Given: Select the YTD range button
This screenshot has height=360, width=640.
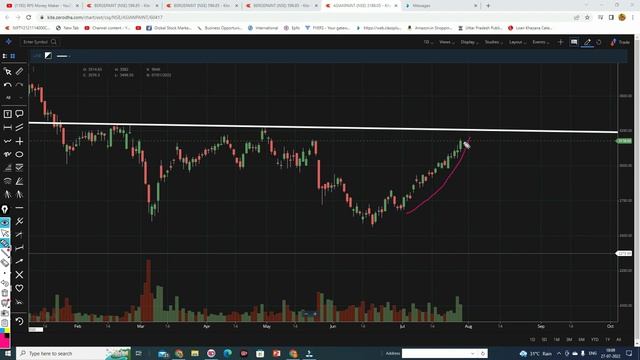Looking at the screenshot, I should click(595, 340).
